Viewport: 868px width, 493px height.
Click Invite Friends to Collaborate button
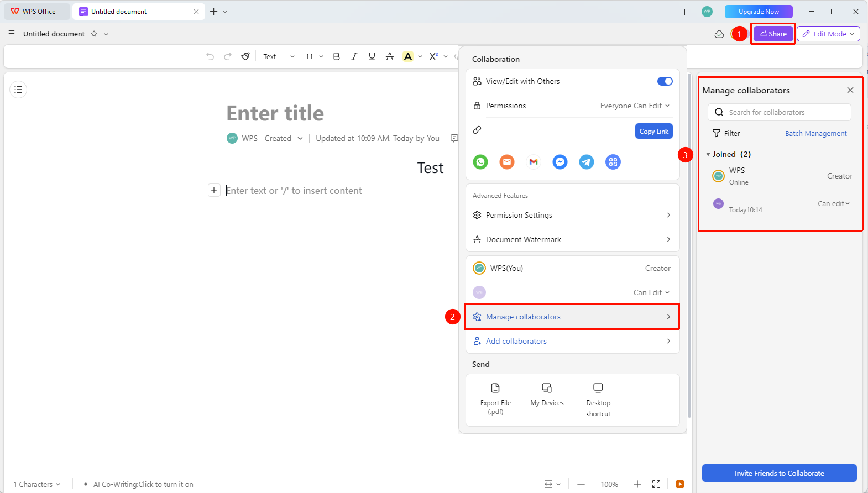click(780, 473)
